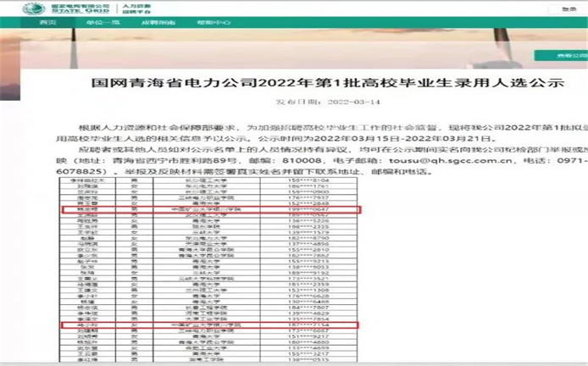Click the phone cell 138****9053
Image resolution: width=588 pixels, height=366 pixels.
coord(308,268)
